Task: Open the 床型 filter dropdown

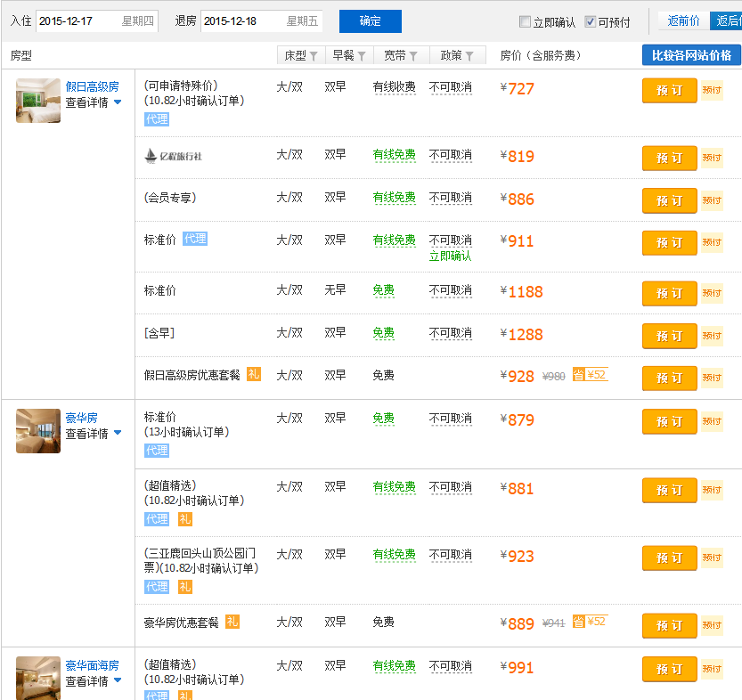Action: pos(301,55)
